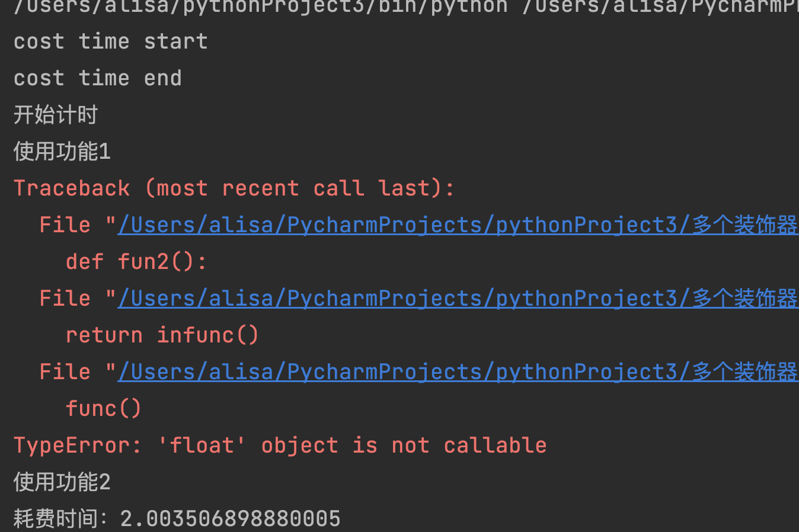The width and height of the screenshot is (799, 532).
Task: Place the cursor on the 'def fun2():' line
Action: coord(137,262)
